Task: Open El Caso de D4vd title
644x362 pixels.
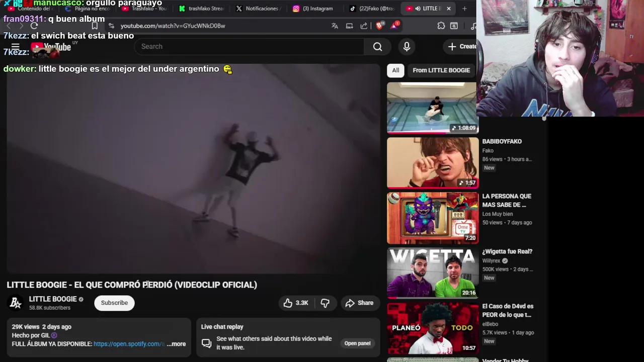Action: point(508,310)
